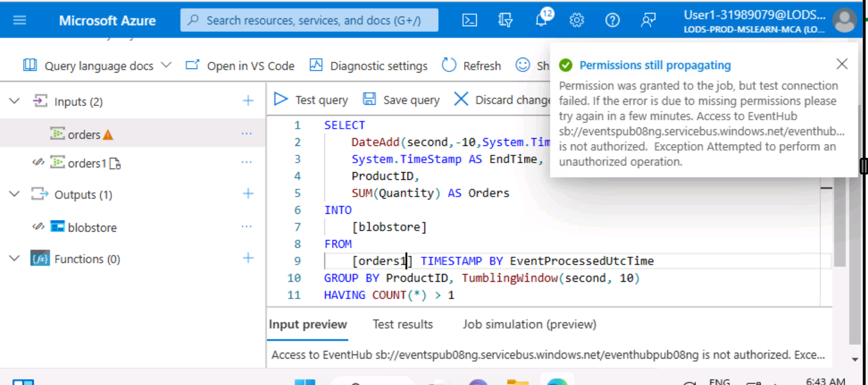Click the link icon beside blobstore
This screenshot has width=868, height=385.
pyautogui.click(x=38, y=226)
